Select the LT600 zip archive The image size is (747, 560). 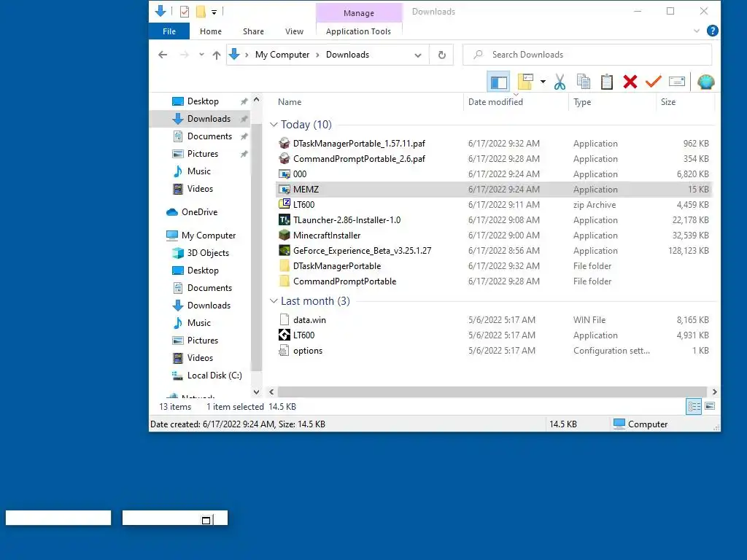pos(494,205)
